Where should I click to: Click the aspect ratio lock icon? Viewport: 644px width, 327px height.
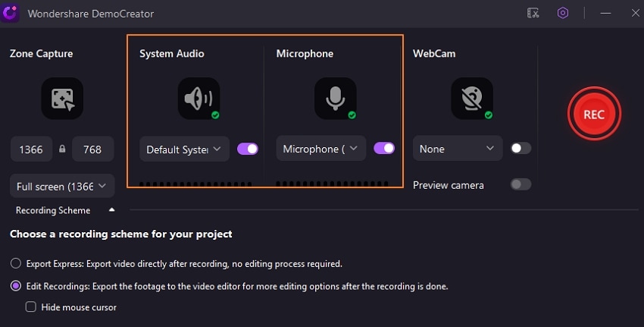point(62,149)
